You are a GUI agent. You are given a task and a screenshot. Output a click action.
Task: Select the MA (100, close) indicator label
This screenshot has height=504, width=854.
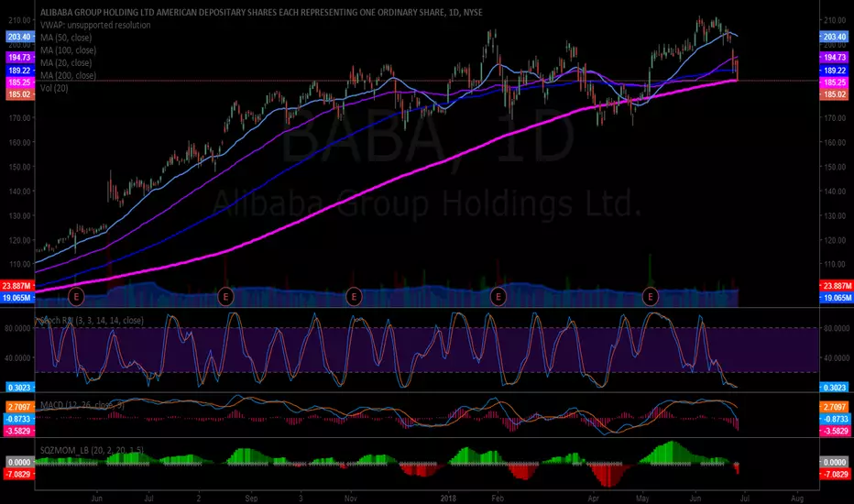tap(68, 50)
